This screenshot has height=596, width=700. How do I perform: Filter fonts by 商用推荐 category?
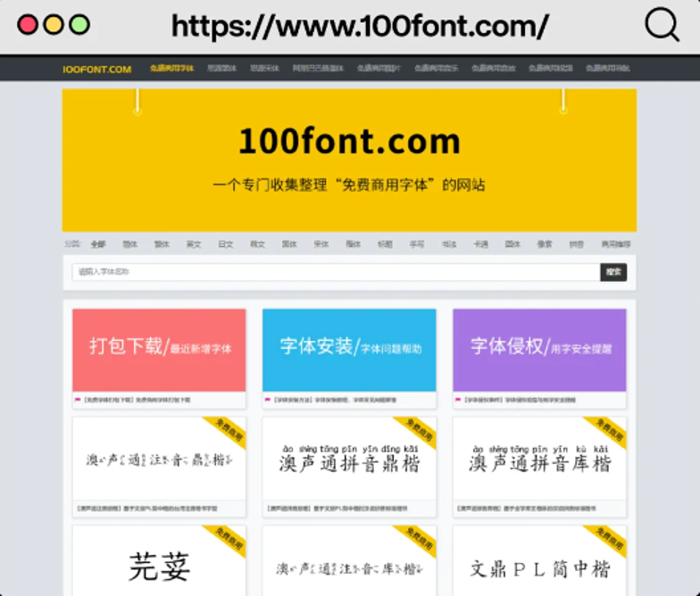coord(616,244)
